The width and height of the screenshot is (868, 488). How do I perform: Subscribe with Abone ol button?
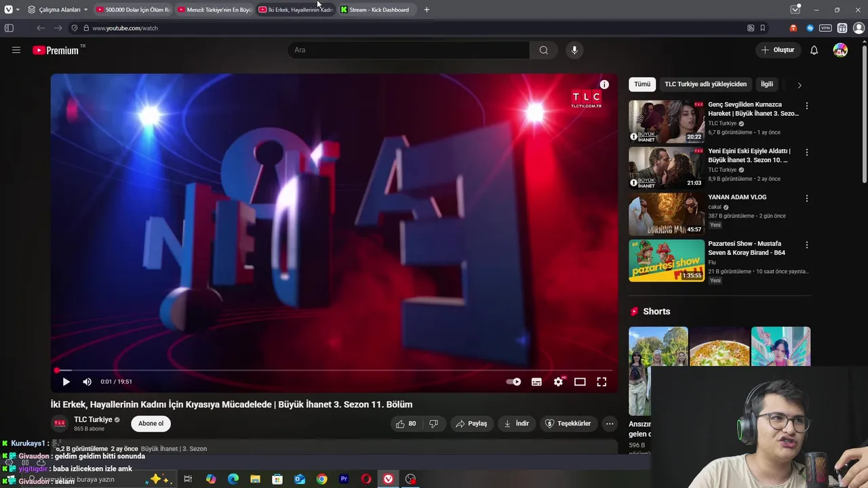coord(151,424)
